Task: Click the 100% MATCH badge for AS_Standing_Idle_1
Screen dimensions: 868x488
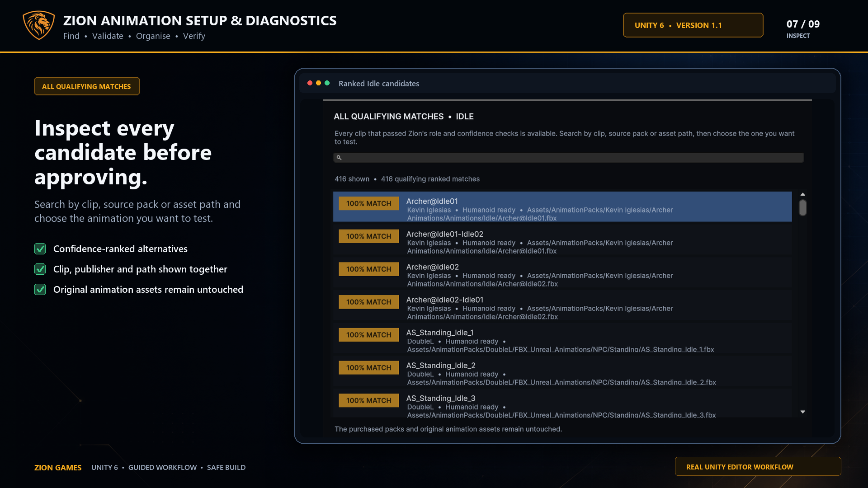Action: 369,335
